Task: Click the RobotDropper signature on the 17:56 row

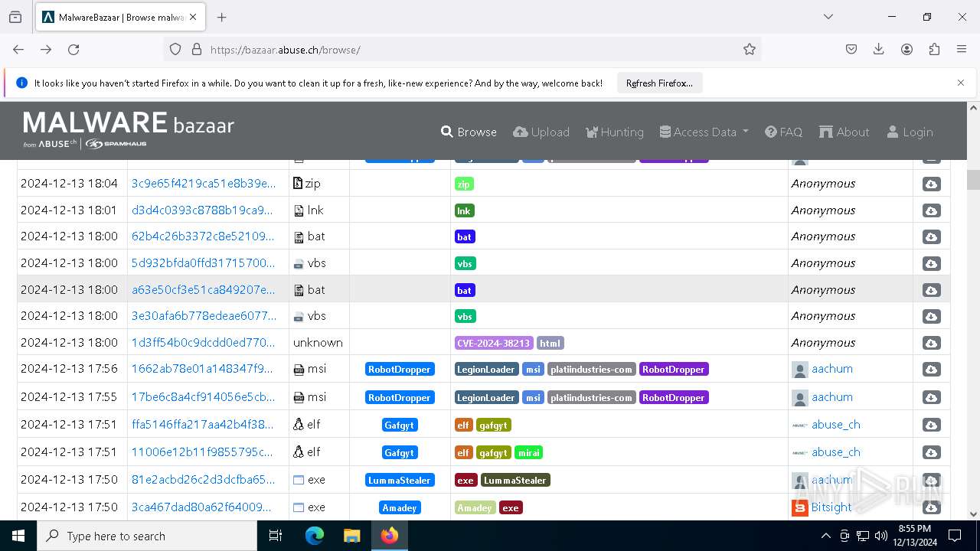Action: pyautogui.click(x=400, y=369)
